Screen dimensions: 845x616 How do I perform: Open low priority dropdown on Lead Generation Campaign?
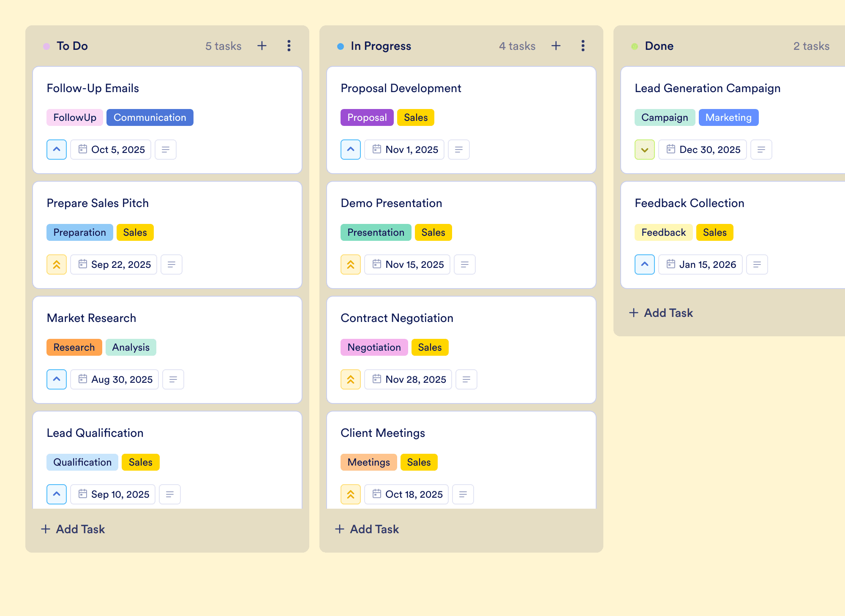[645, 150]
